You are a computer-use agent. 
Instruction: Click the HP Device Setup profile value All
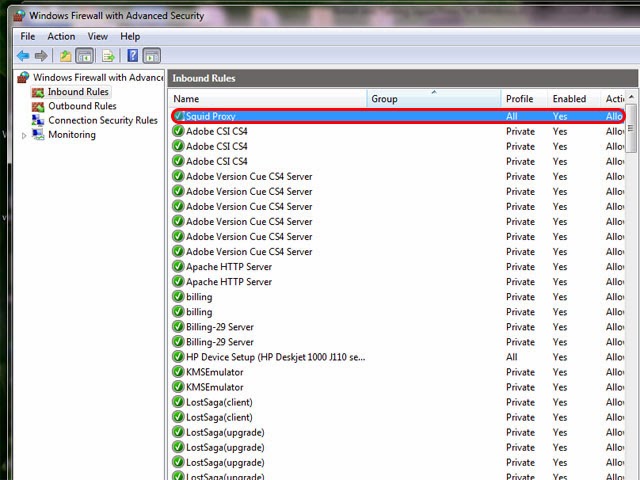coord(512,357)
